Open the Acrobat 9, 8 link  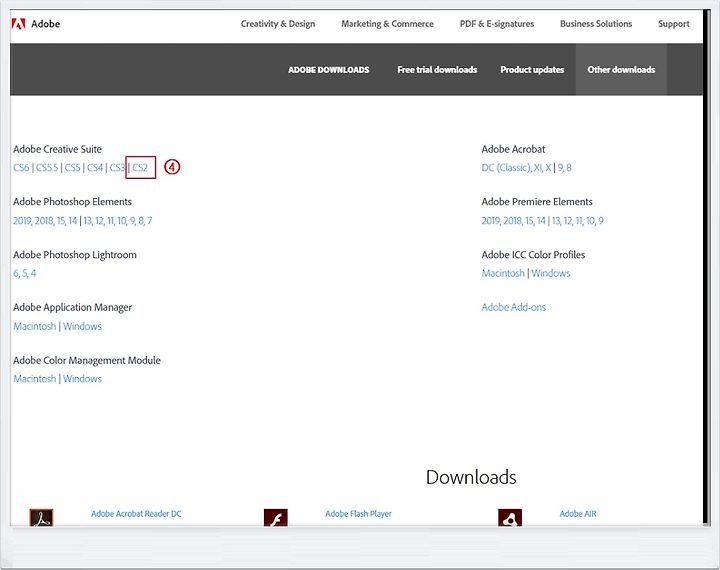coord(565,168)
